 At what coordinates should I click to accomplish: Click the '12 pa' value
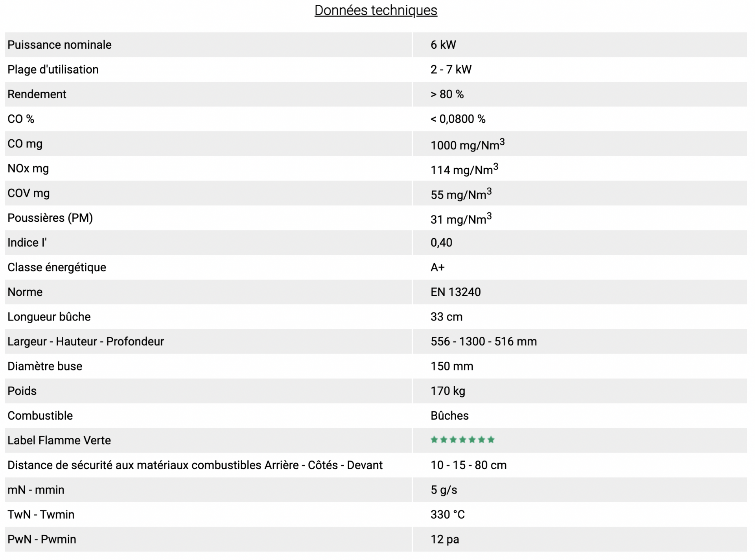[445, 540]
